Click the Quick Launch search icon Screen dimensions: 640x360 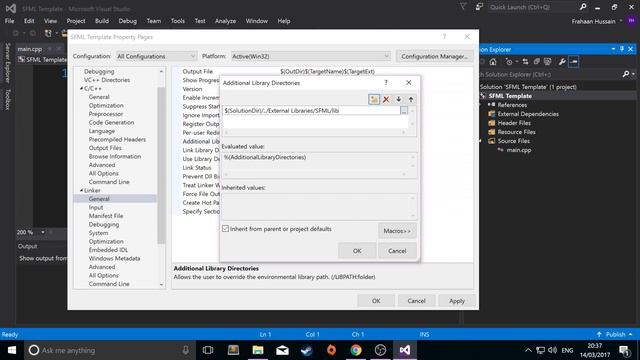pyautogui.click(x=583, y=7)
